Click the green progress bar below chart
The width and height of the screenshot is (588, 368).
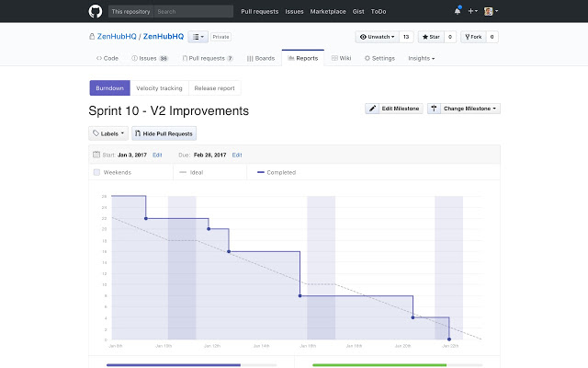[x=379, y=364]
